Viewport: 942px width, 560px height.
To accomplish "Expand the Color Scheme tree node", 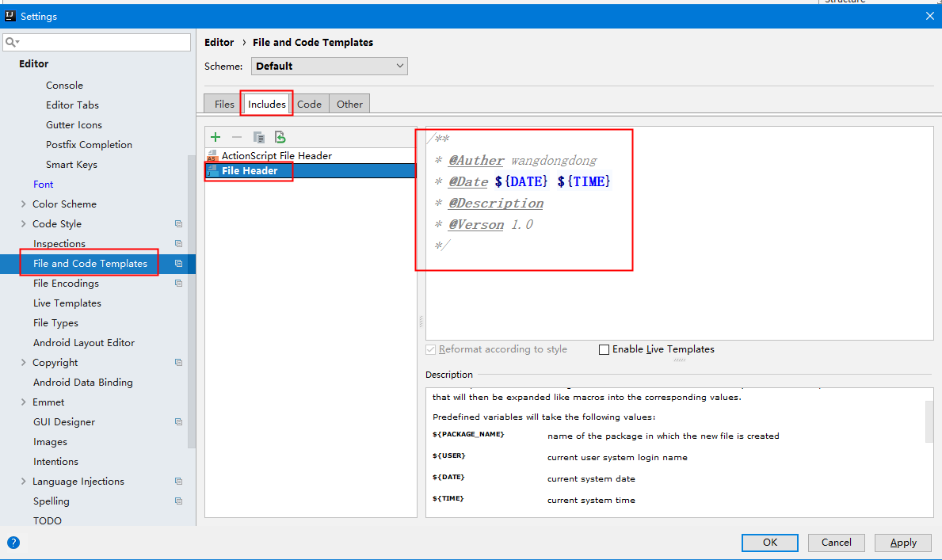I will [24, 204].
